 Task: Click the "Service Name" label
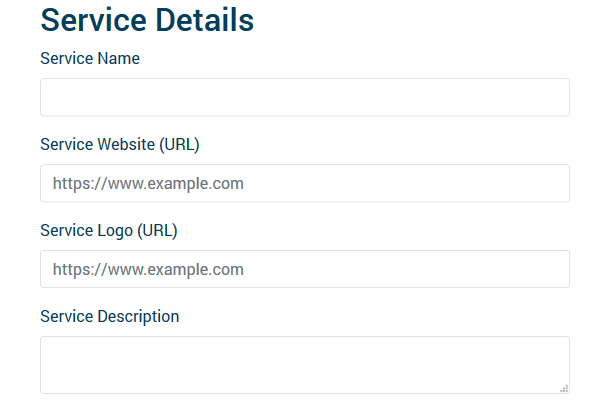[90, 59]
